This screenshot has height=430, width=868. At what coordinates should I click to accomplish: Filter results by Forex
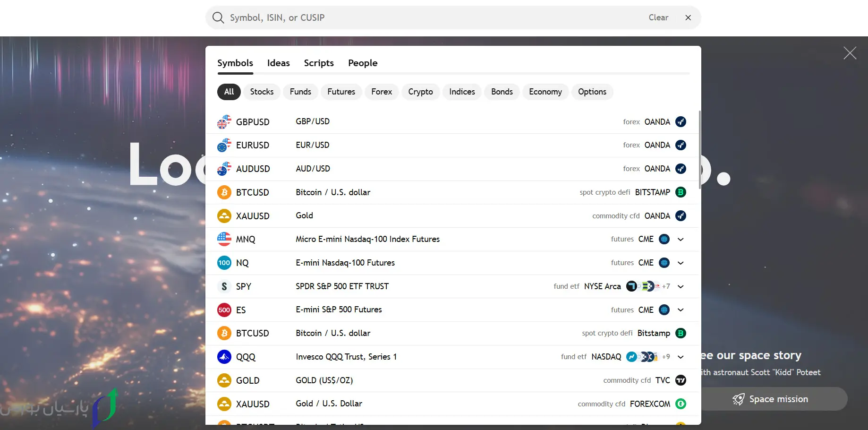pos(382,92)
